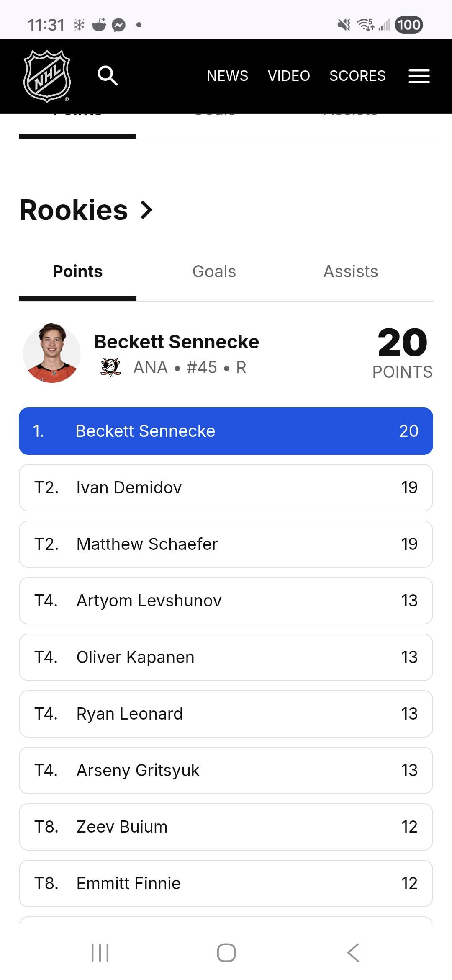This screenshot has width=452, height=980.
Task: Select Zeev Buium in the list
Action: click(x=226, y=827)
